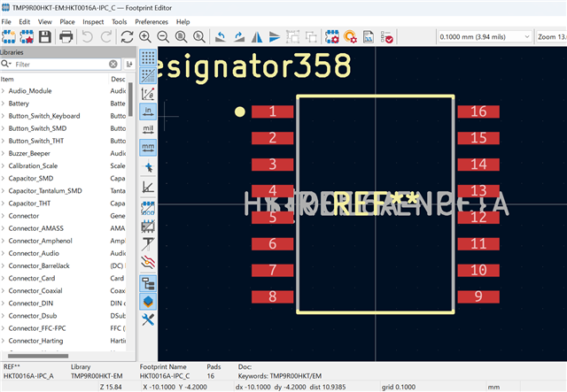
Task: Rotate selection counterclockwise
Action: tap(221, 37)
